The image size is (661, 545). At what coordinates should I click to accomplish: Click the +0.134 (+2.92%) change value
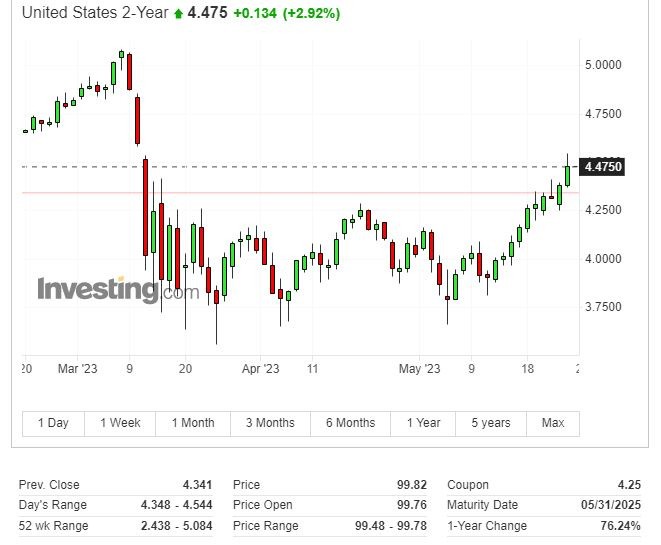click(286, 14)
